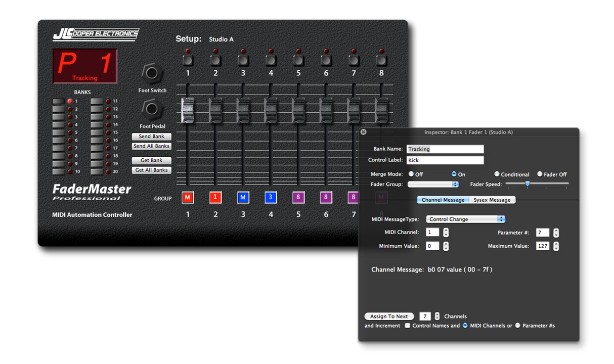Switch to the Sysex Message tab
Viewport: 614px width, 364px height.
point(492,200)
